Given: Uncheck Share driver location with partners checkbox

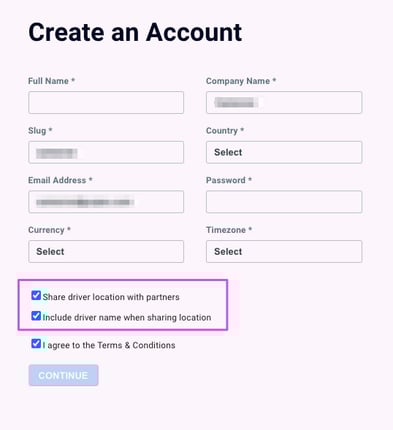Looking at the screenshot, I should (x=36, y=295).
